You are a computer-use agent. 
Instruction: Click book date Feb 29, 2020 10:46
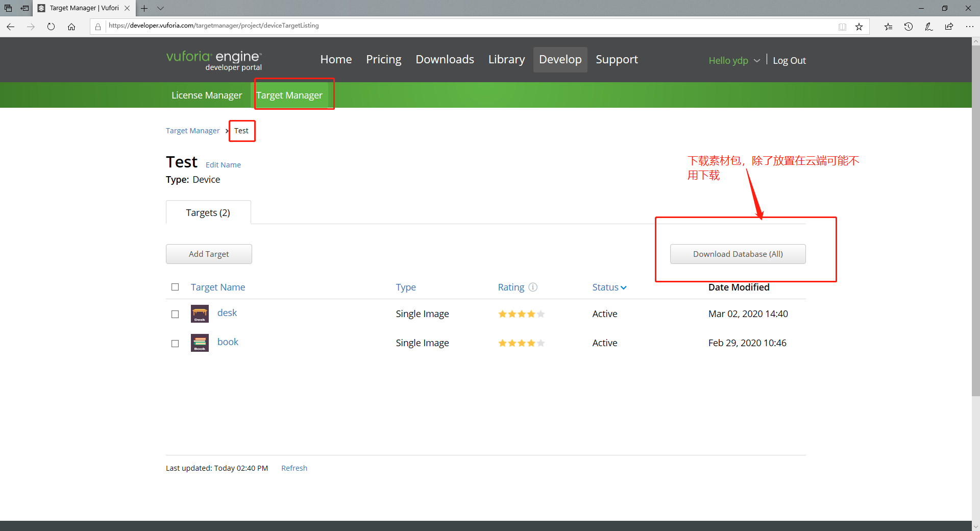click(747, 343)
